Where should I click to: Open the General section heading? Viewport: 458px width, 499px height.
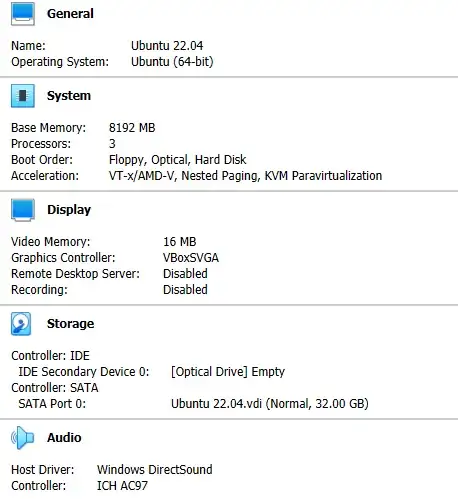click(x=70, y=14)
